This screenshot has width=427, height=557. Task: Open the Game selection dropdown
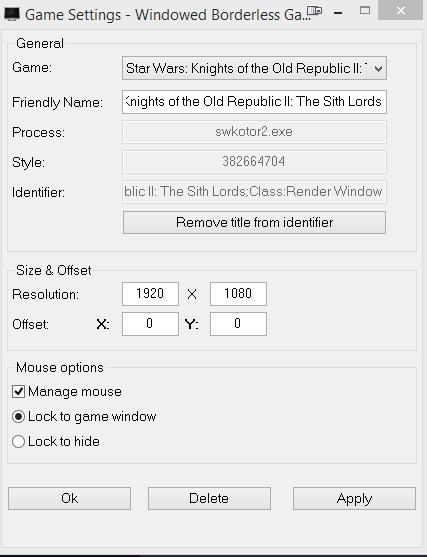[254, 68]
